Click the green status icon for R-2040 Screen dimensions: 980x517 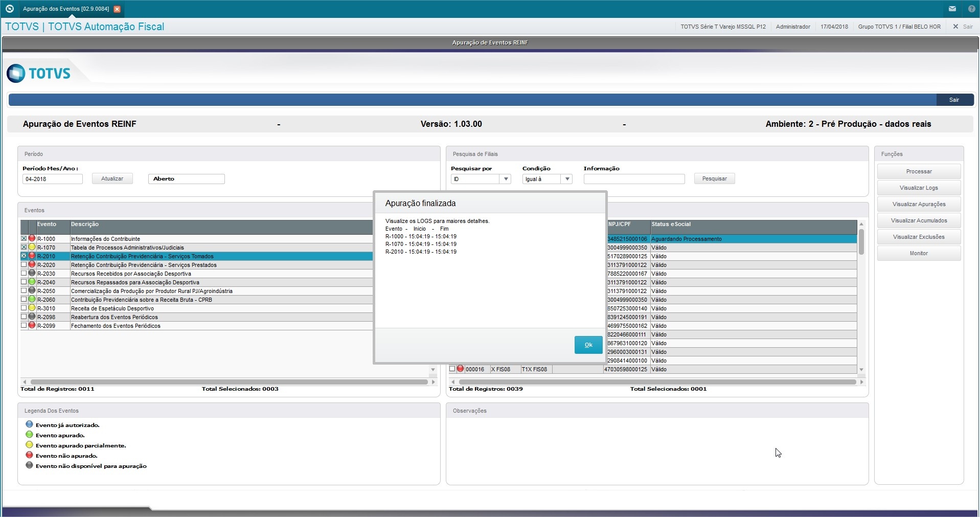pos(32,282)
